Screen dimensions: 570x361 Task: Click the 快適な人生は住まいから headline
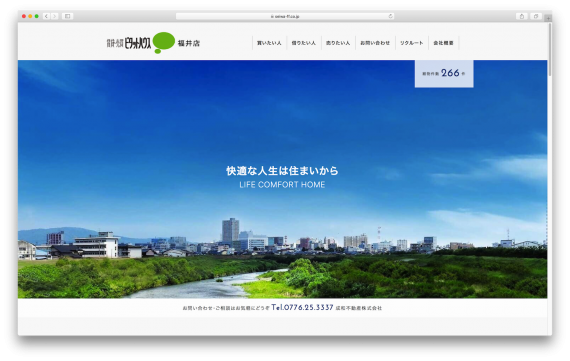(282, 171)
